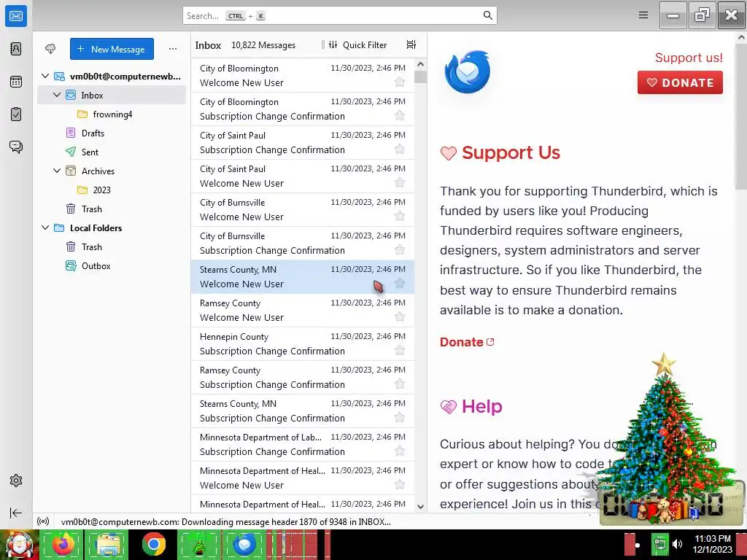This screenshot has width=747, height=560.
Task: Star City of Bloomington Subscription Change message
Action: click(x=400, y=116)
